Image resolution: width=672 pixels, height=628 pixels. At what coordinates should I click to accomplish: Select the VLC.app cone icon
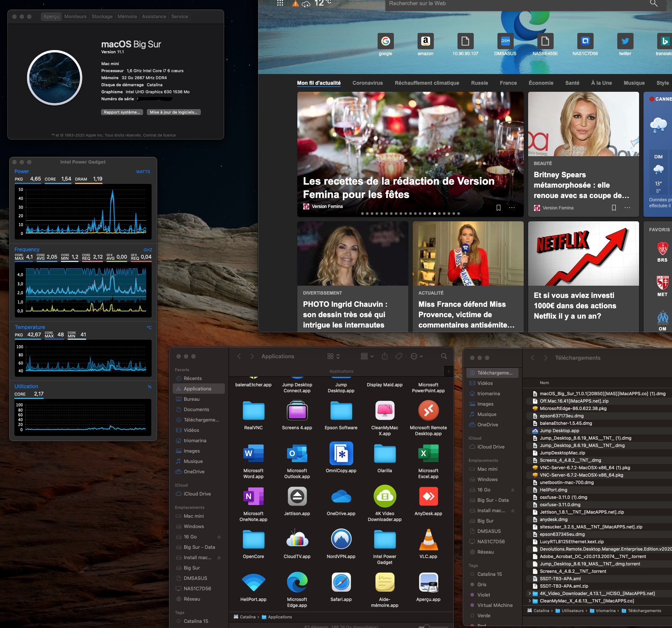click(x=428, y=540)
